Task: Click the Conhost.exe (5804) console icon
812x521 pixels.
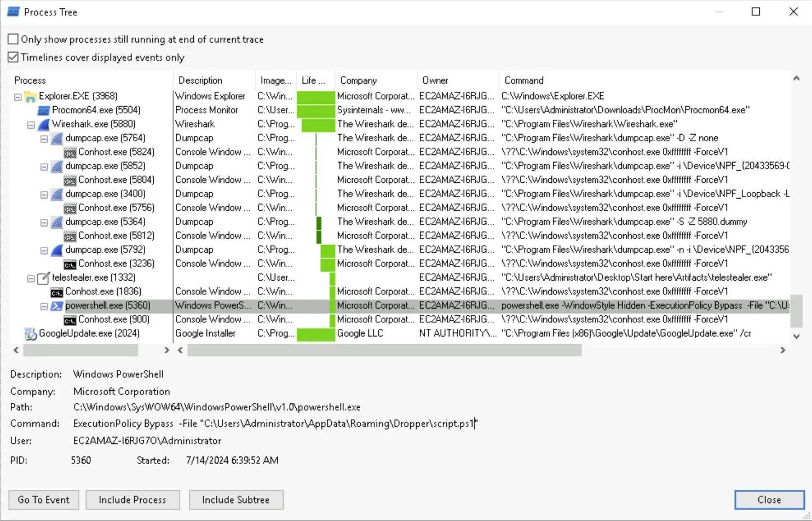Action: (x=70, y=180)
